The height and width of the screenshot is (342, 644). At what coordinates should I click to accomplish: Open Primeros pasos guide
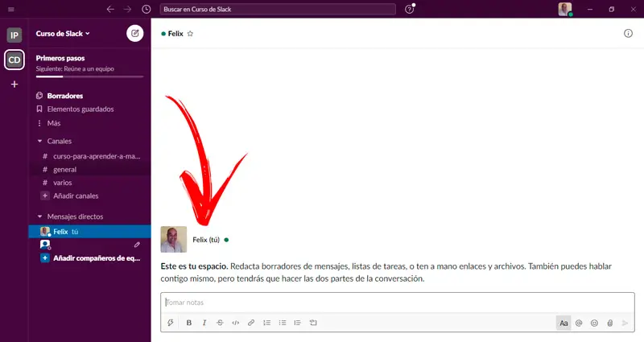(x=60, y=58)
